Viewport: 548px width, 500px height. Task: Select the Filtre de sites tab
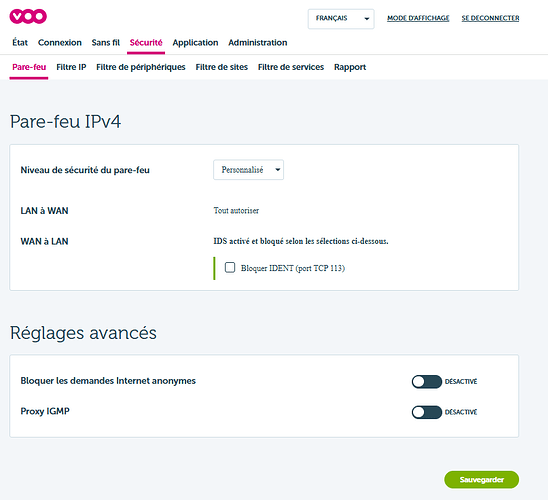222,67
